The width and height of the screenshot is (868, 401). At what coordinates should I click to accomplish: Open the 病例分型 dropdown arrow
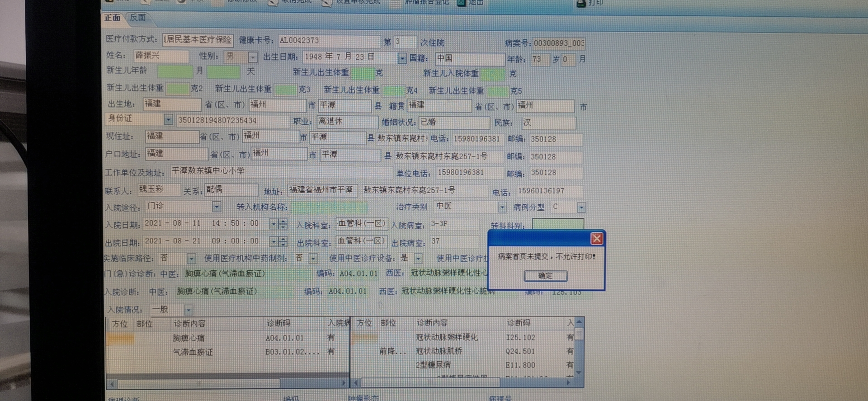click(581, 208)
